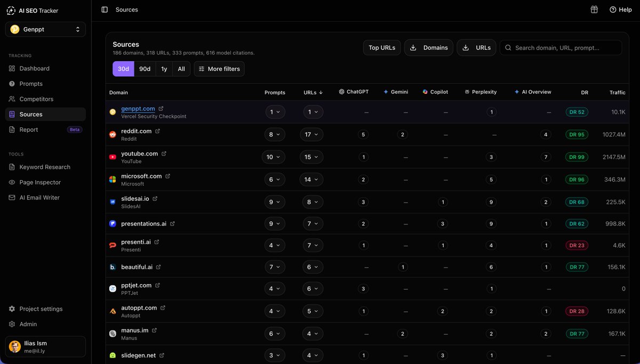Image resolution: width=640 pixels, height=364 pixels.
Task: Download URLs export
Action: tap(476, 47)
